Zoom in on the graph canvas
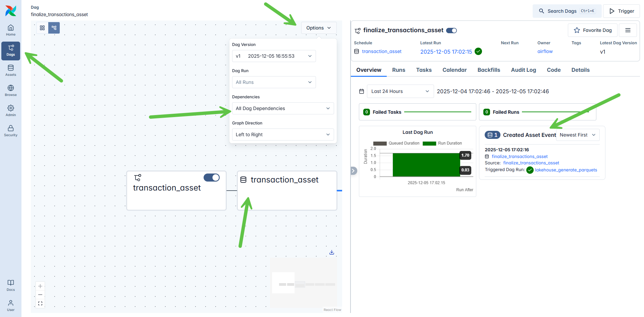Screen dimensions: 644x317 point(40,286)
